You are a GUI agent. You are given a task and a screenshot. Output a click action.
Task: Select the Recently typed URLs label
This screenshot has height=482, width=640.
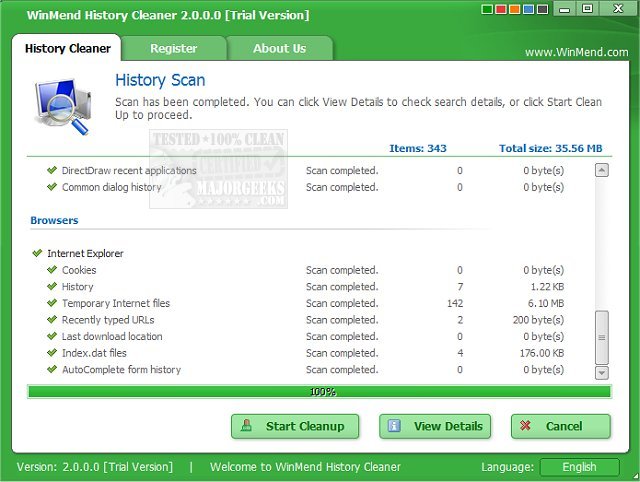coord(108,320)
